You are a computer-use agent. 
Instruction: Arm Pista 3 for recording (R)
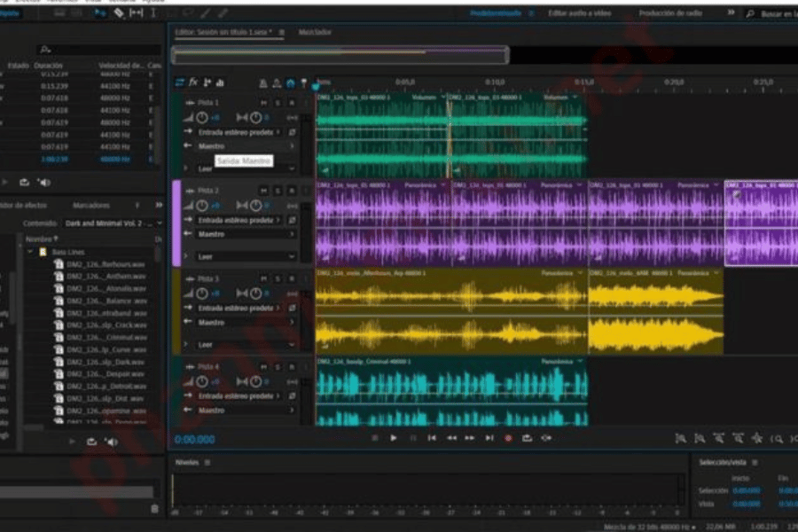coord(292,278)
